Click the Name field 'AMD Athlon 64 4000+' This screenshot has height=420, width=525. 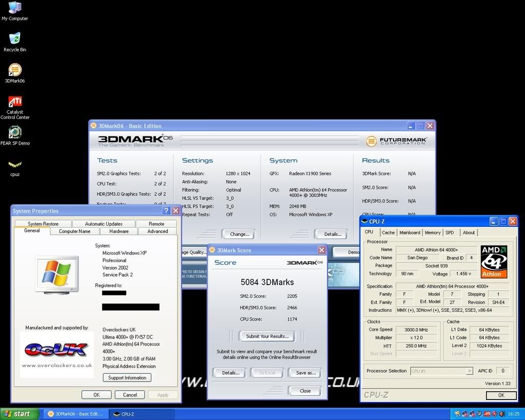tap(436, 250)
